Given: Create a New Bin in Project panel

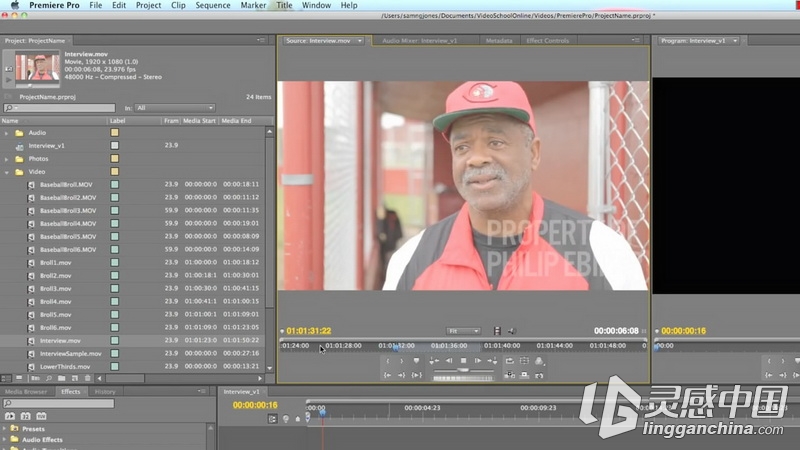Looking at the screenshot, I should 61,378.
